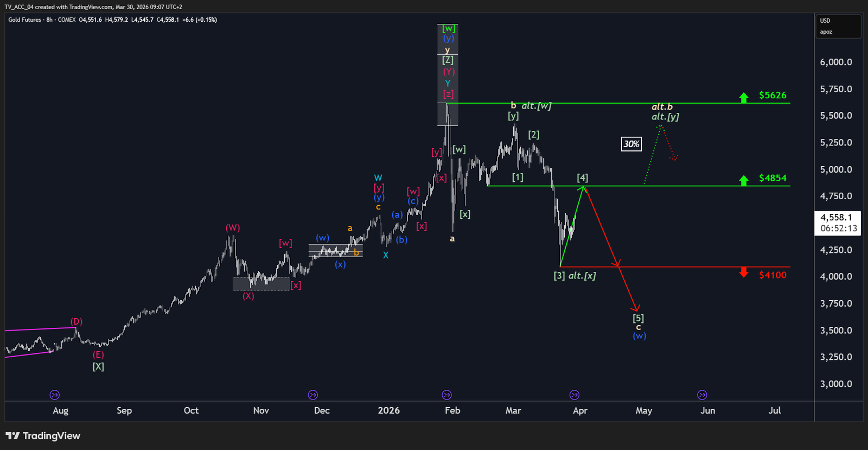
Task: Click the purple event marker above Aug
Action: pyautogui.click(x=54, y=395)
